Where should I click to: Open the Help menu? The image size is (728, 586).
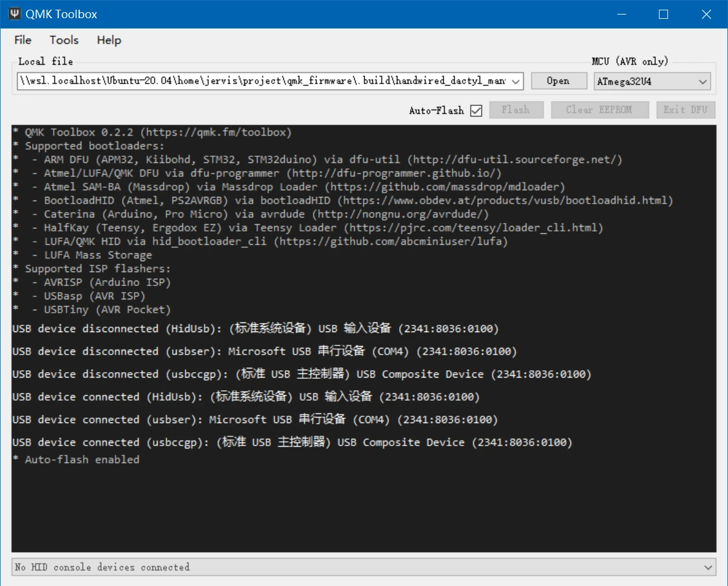(x=109, y=40)
